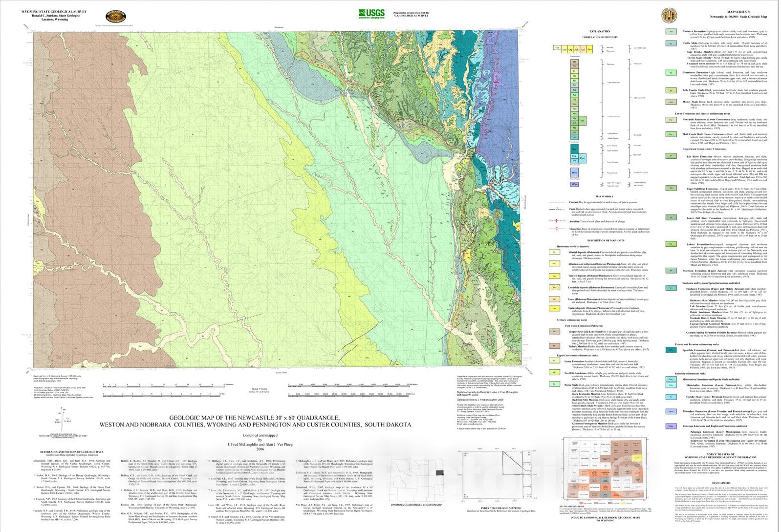The height and width of the screenshot is (532, 782).
Task: Click the red Monocline symbol in Map Symbols
Action: (557, 229)
